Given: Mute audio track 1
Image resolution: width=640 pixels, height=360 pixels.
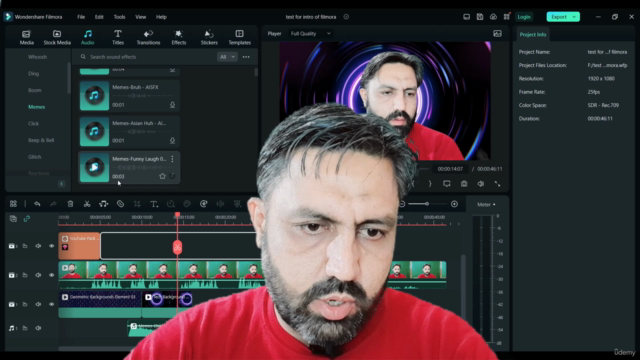Looking at the screenshot, I should click(x=38, y=328).
